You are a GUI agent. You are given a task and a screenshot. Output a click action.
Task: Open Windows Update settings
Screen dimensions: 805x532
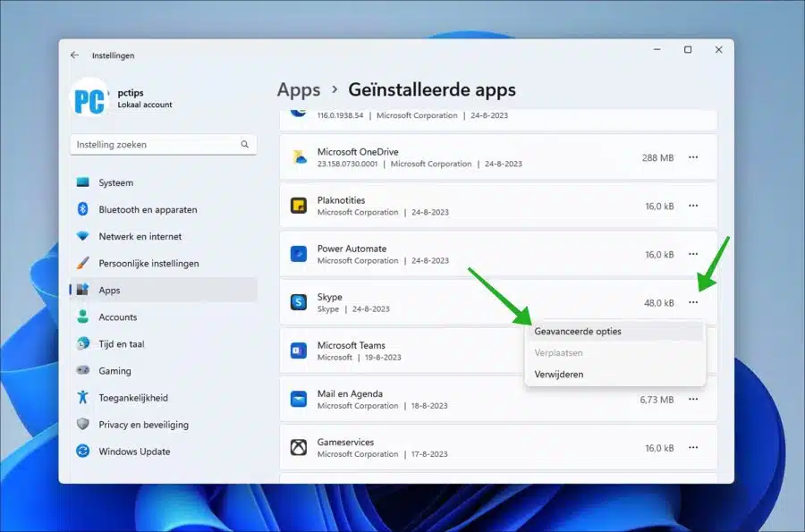(164, 452)
